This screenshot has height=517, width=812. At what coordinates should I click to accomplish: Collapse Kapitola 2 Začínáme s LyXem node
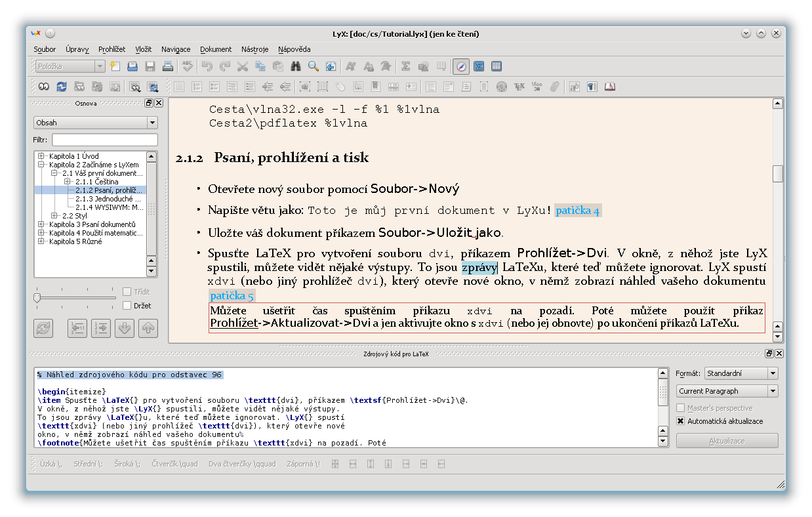(x=42, y=165)
